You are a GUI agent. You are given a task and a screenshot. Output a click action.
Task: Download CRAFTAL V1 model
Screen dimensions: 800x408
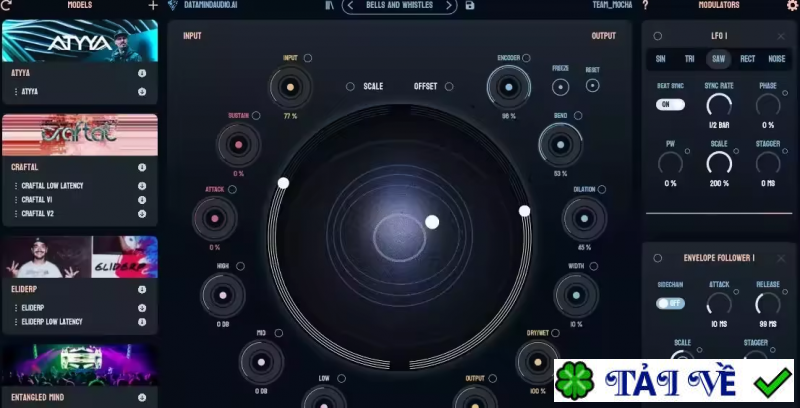pos(142,200)
